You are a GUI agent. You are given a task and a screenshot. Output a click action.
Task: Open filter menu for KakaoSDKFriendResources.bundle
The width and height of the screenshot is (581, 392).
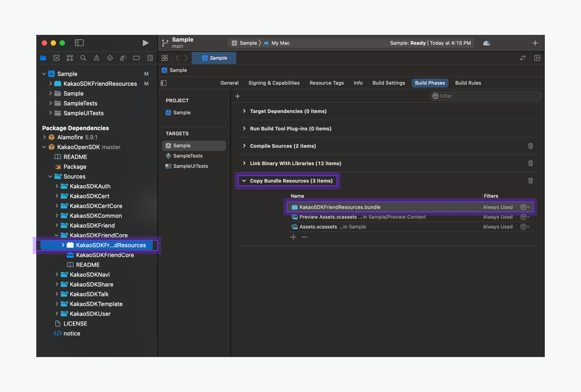525,207
